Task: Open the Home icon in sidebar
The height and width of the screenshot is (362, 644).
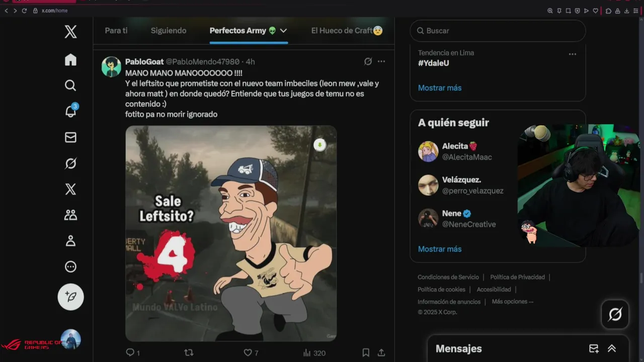Action: pyautogui.click(x=70, y=59)
